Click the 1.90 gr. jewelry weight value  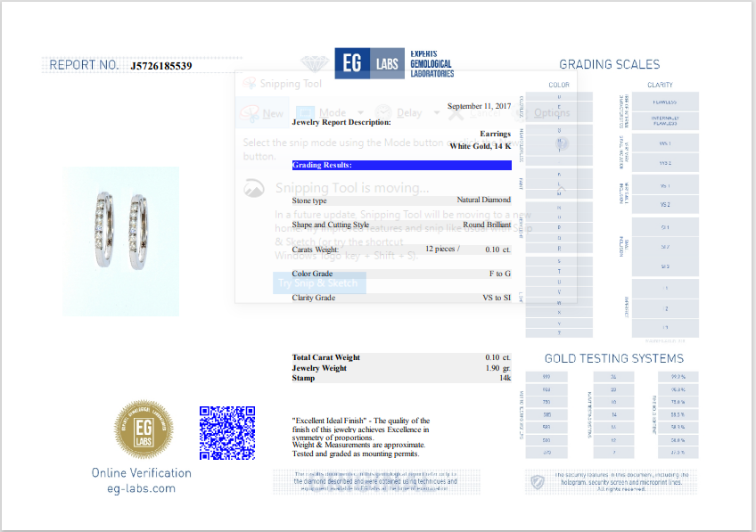click(498, 368)
